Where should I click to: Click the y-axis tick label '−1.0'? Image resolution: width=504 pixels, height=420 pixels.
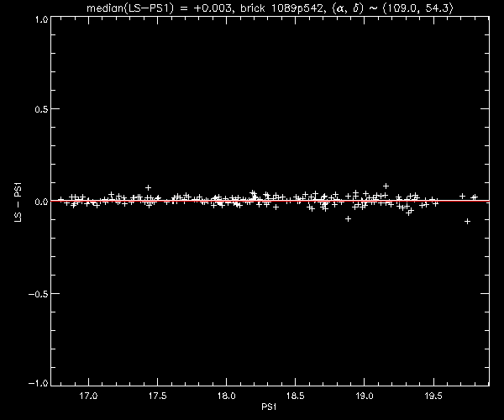click(39, 383)
